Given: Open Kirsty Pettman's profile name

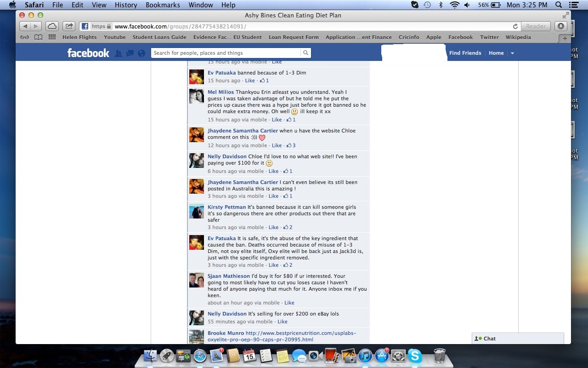Looking at the screenshot, I should (x=226, y=207).
